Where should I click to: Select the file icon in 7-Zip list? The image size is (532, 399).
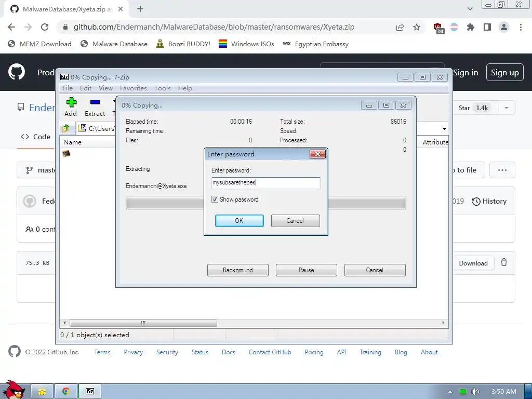[x=66, y=154]
